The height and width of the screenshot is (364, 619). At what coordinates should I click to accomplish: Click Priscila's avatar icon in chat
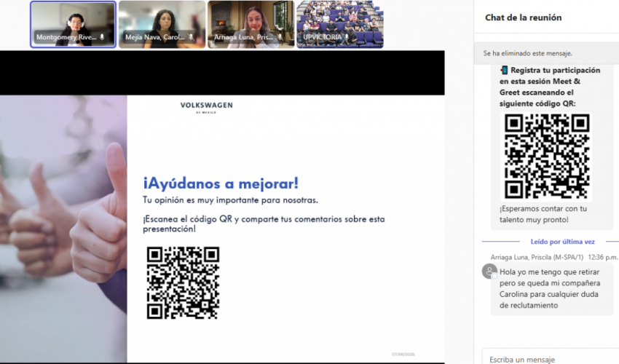pos(489,272)
